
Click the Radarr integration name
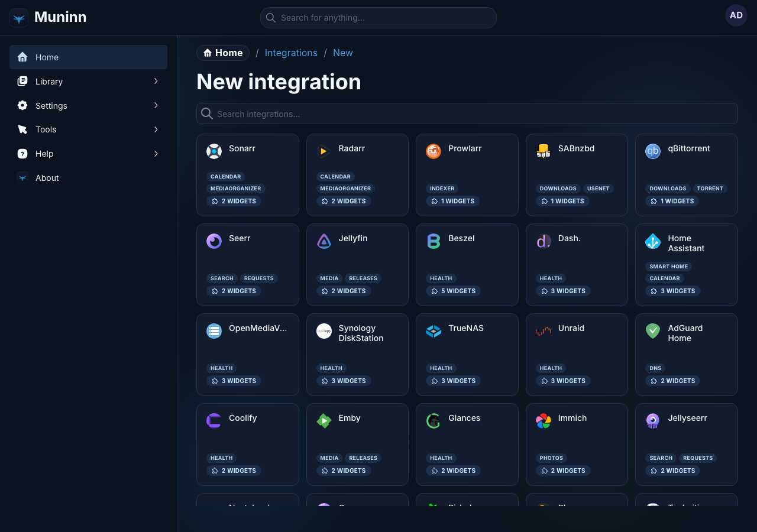point(352,148)
